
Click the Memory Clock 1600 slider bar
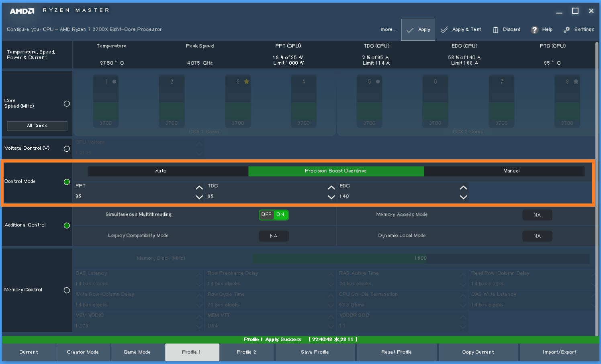(421, 258)
